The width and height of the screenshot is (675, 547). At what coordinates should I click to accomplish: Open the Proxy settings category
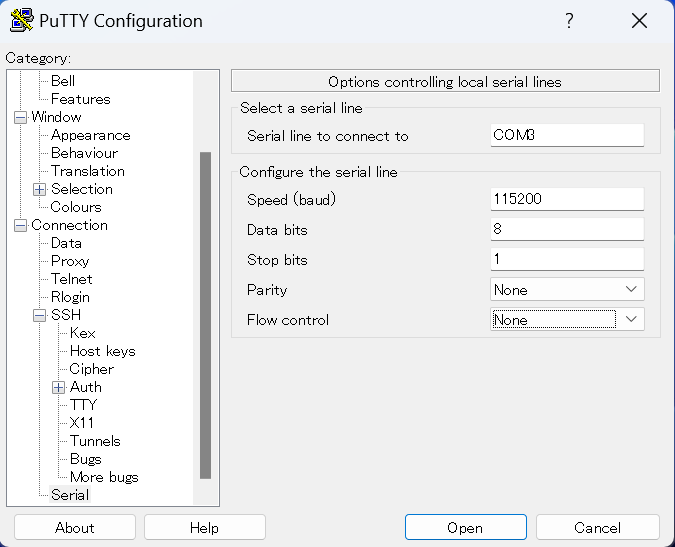(x=70, y=261)
